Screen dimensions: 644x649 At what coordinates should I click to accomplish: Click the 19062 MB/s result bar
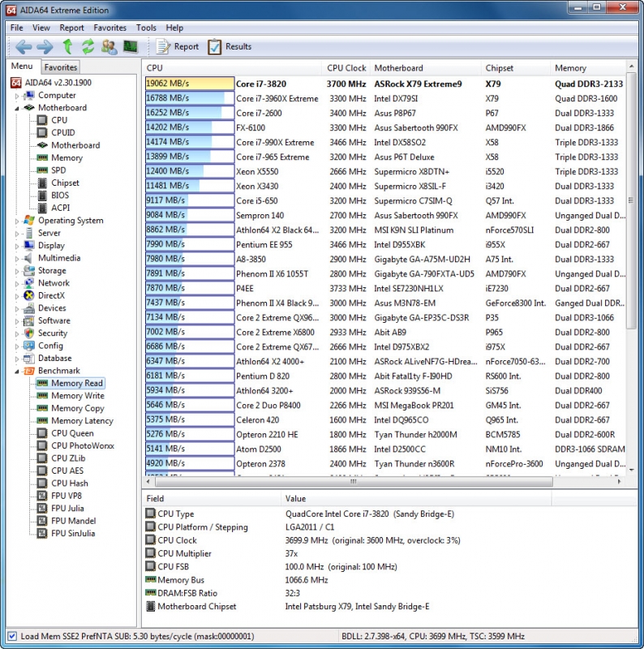click(190, 84)
